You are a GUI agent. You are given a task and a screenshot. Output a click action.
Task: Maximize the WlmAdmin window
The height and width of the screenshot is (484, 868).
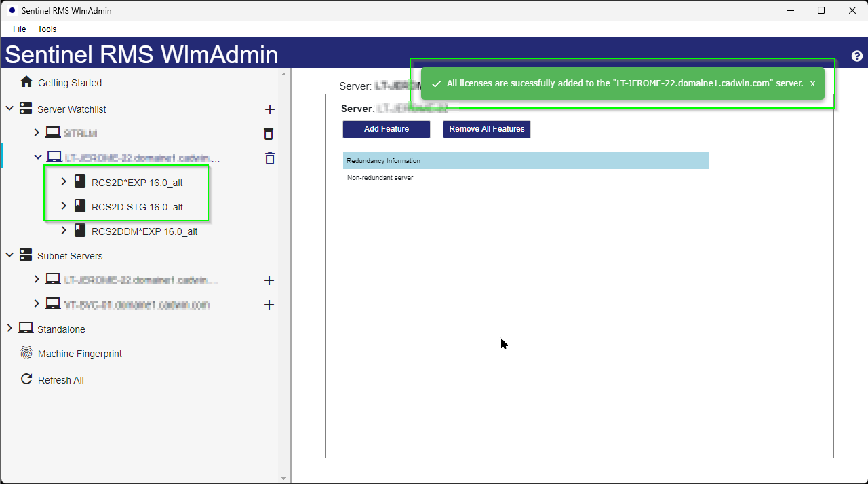pos(821,10)
